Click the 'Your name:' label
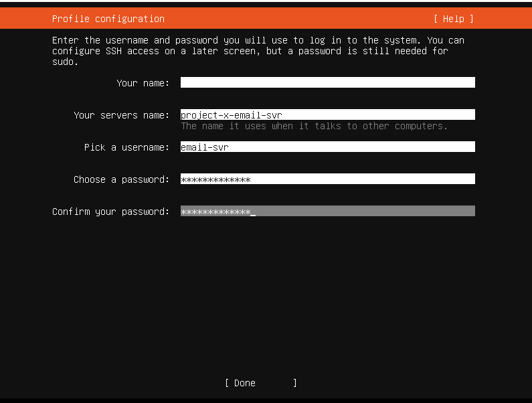Image resolution: width=532 pixels, height=403 pixels. [143, 83]
